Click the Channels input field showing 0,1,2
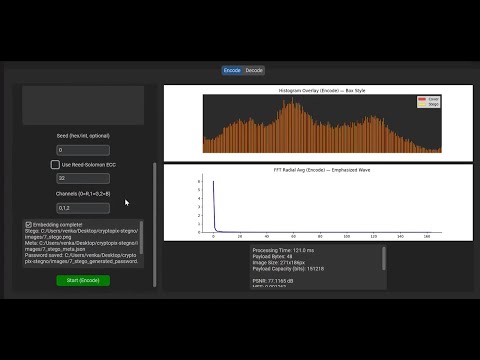The width and height of the screenshot is (480, 360). point(83,208)
